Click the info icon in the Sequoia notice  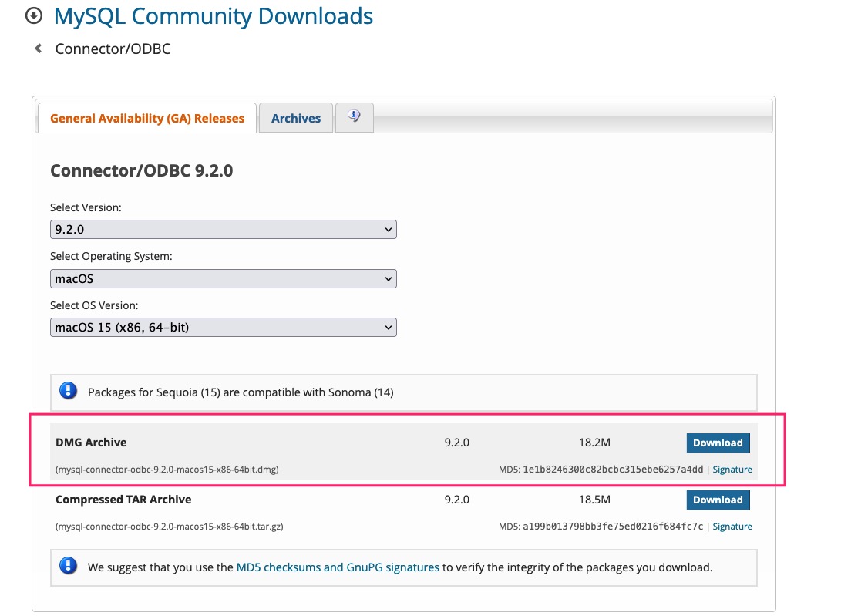pyautogui.click(x=68, y=392)
